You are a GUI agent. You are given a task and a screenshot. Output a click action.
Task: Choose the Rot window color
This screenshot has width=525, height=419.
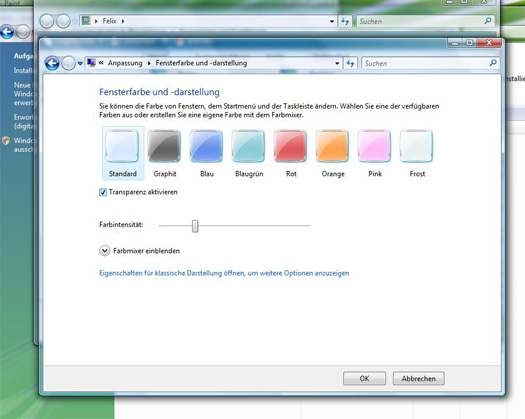point(290,153)
